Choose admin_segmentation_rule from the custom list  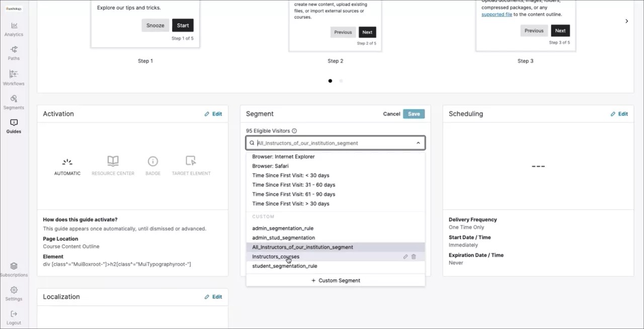(283, 228)
